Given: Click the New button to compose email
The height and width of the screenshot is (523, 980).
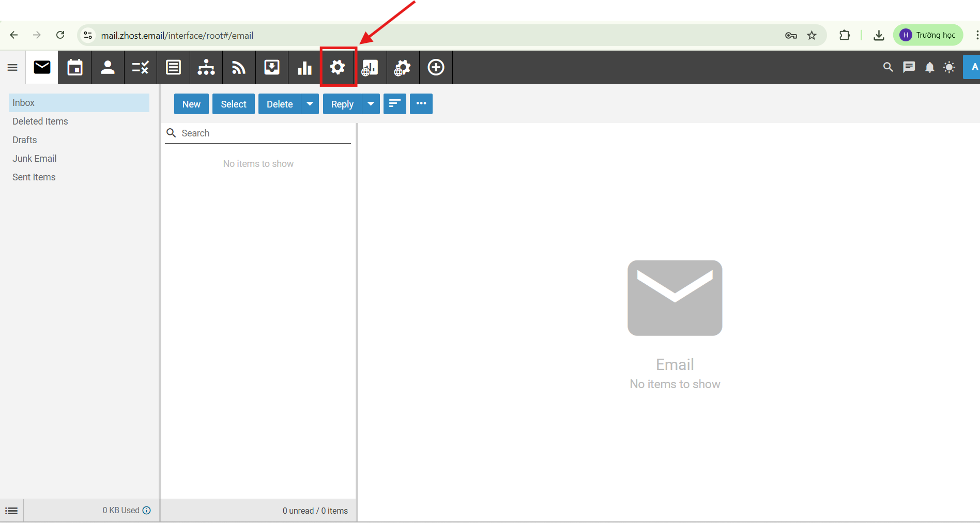Looking at the screenshot, I should coord(191,104).
